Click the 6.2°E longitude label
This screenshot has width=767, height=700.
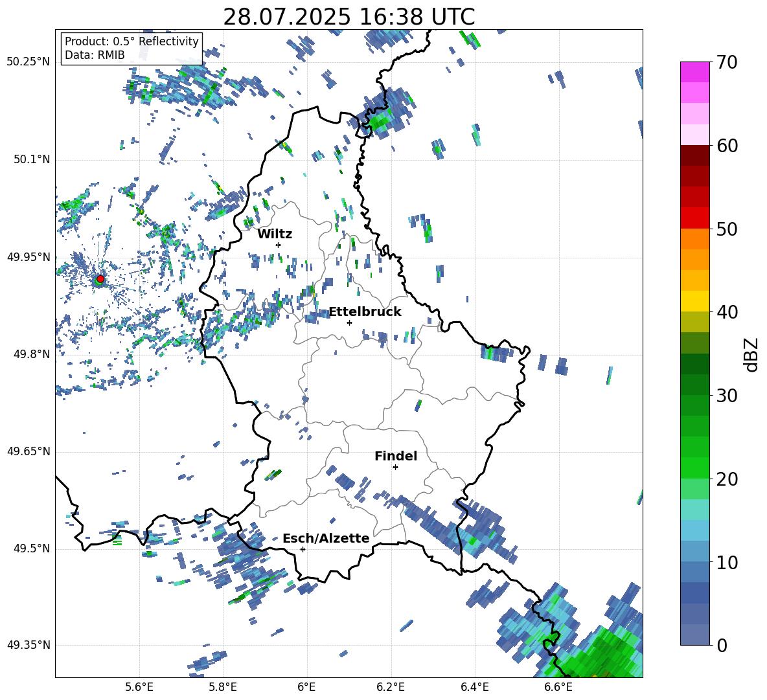[x=391, y=688]
